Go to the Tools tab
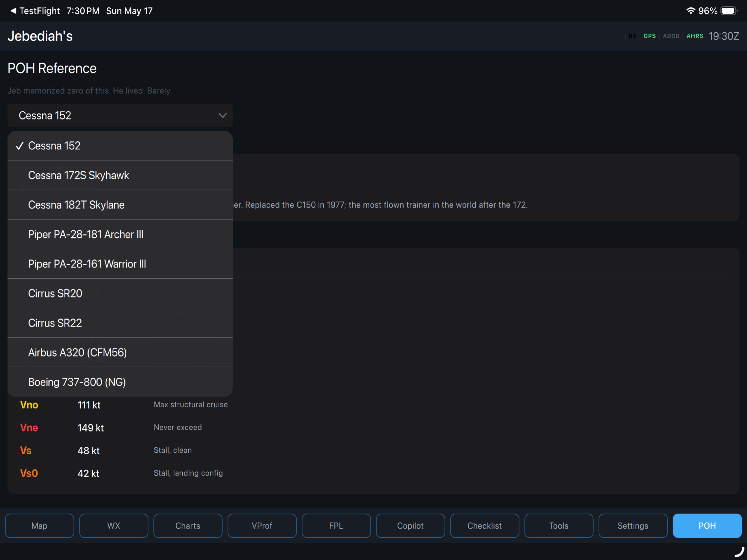Viewport: 747px width, 560px height. click(559, 526)
